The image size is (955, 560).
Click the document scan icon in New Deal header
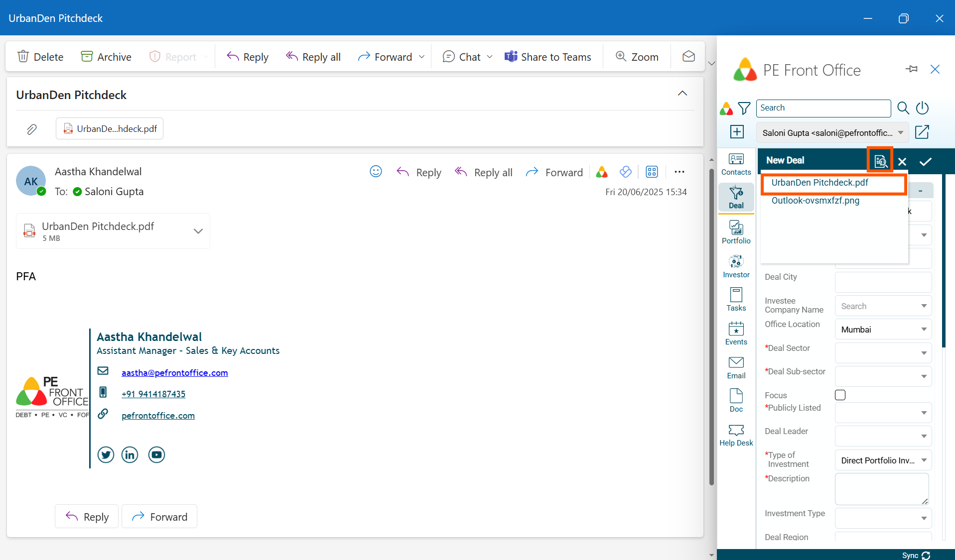click(x=880, y=161)
